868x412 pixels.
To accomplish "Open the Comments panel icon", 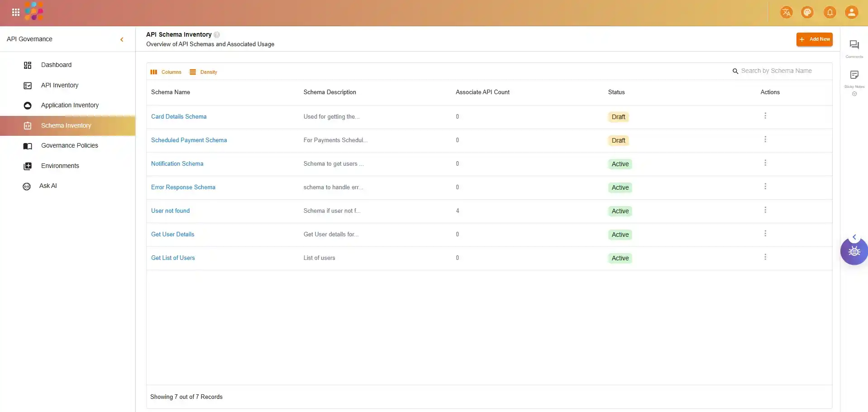I will pos(854,45).
